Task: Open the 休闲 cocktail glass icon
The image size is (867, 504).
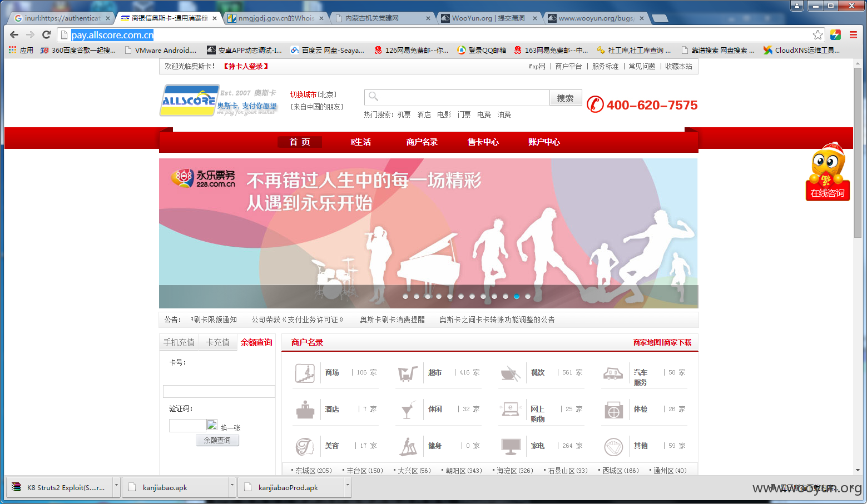Action: [408, 410]
